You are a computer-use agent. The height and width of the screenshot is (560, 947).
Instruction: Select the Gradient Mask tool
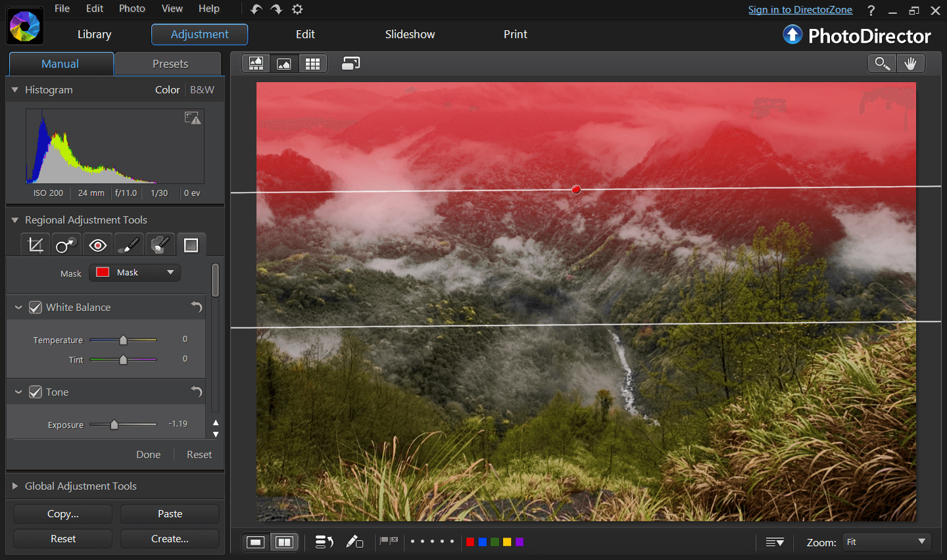click(x=191, y=245)
